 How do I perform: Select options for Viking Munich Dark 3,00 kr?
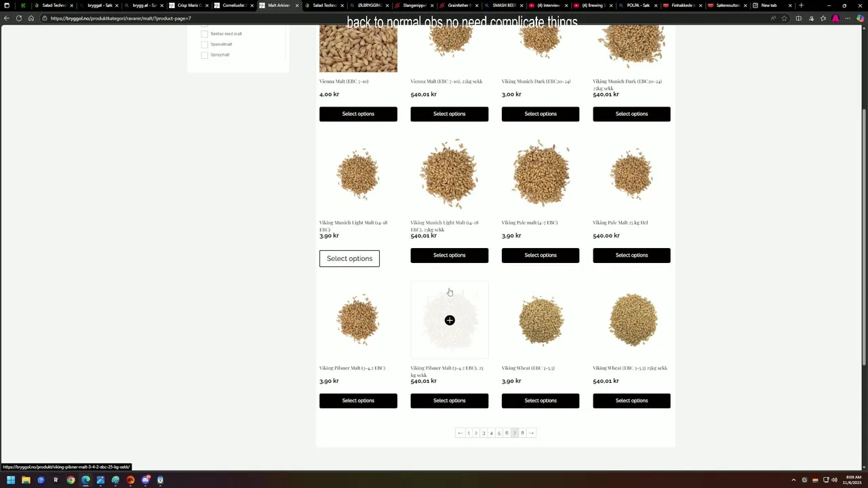(x=540, y=114)
